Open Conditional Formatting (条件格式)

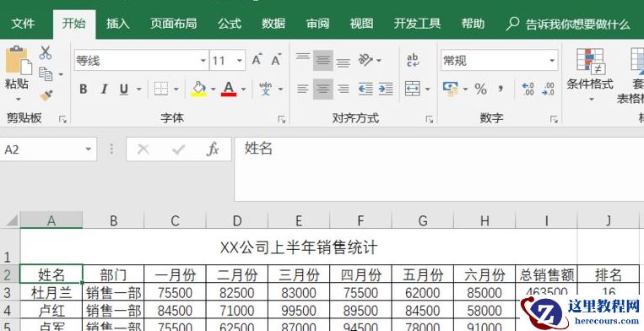[x=590, y=74]
